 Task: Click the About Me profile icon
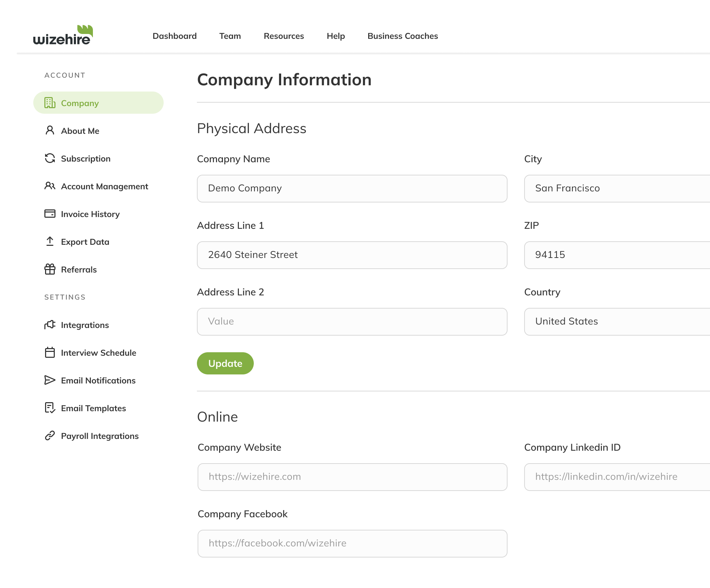[50, 130]
